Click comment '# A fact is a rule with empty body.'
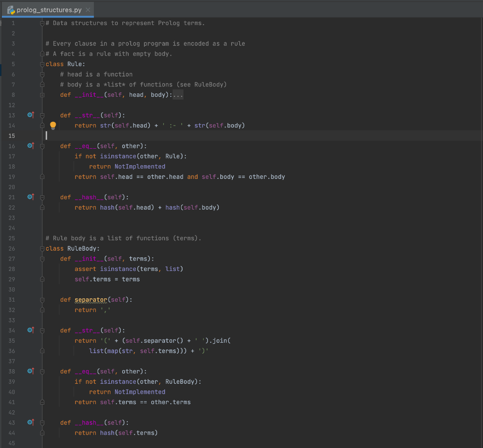 (109, 54)
